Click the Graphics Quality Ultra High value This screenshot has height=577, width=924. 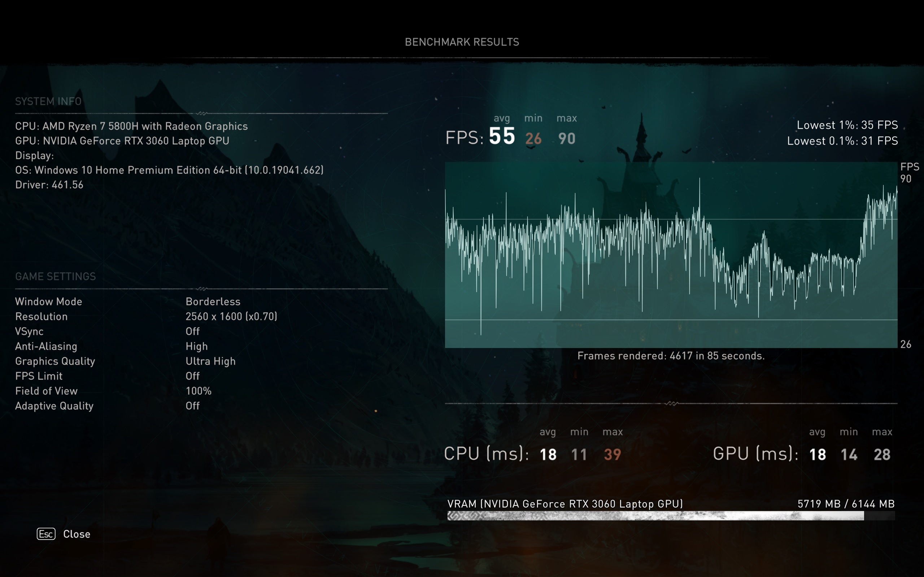pos(210,361)
